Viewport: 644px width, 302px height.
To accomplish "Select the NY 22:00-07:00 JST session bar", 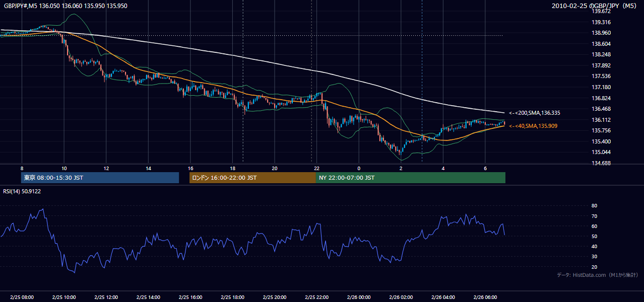I will pos(411,178).
